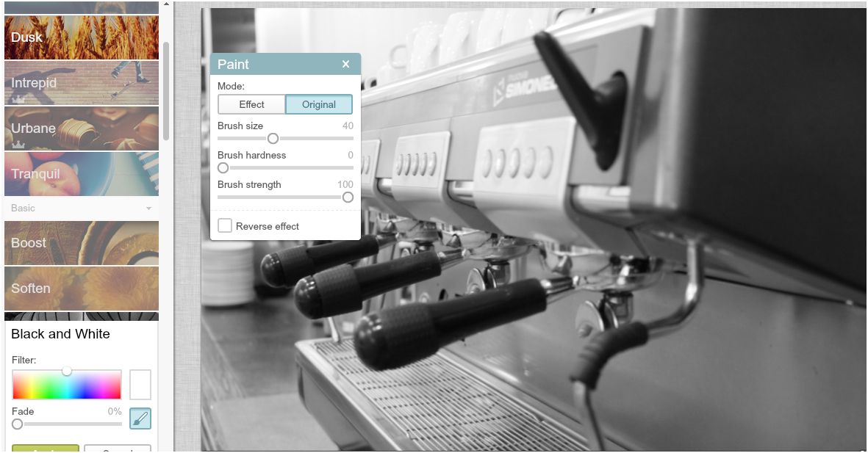868x453 pixels.
Task: Select Effect paint mode
Action: tap(251, 104)
